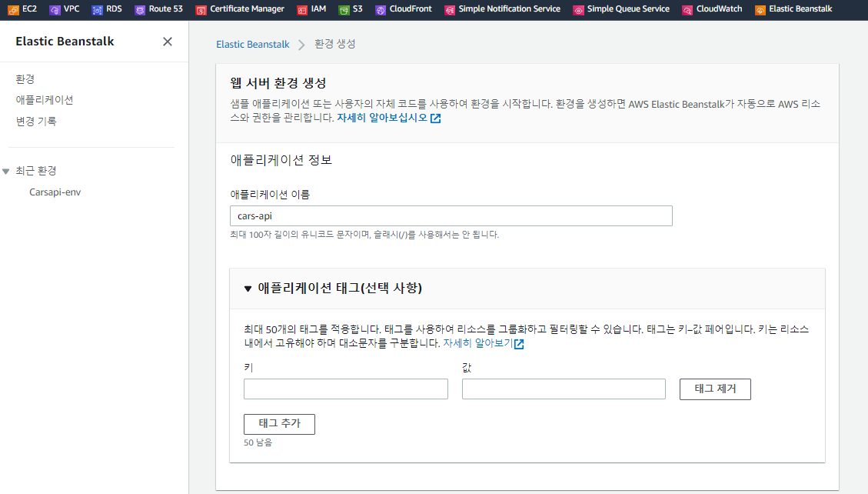Click external link icon after 자세히 알아보십시오
Screen dimensions: 868x494
[436, 118]
